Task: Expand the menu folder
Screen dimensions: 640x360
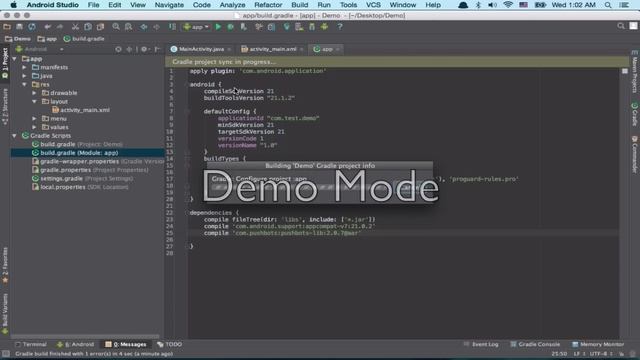Action: (34, 119)
